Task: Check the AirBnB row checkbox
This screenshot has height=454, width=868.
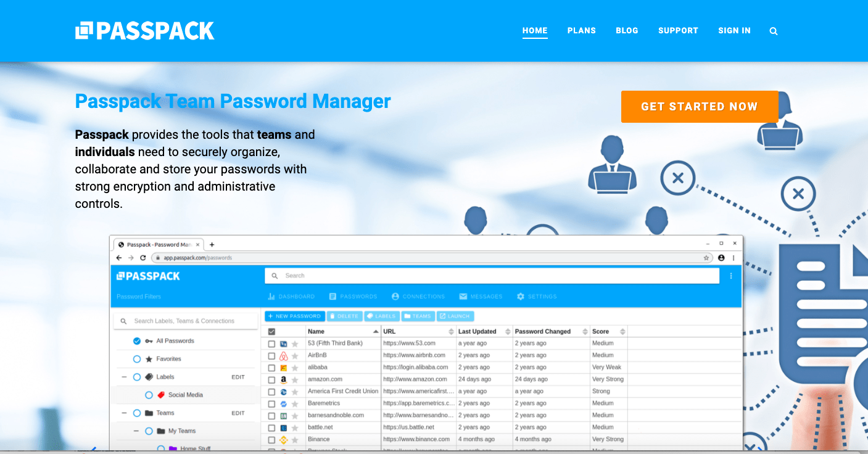Action: click(271, 356)
